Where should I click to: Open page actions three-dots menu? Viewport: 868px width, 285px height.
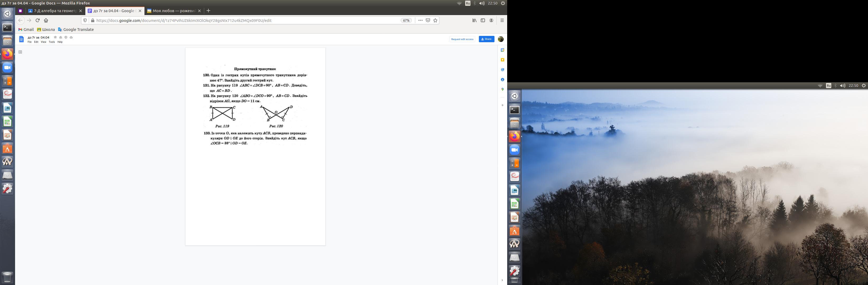coord(420,21)
